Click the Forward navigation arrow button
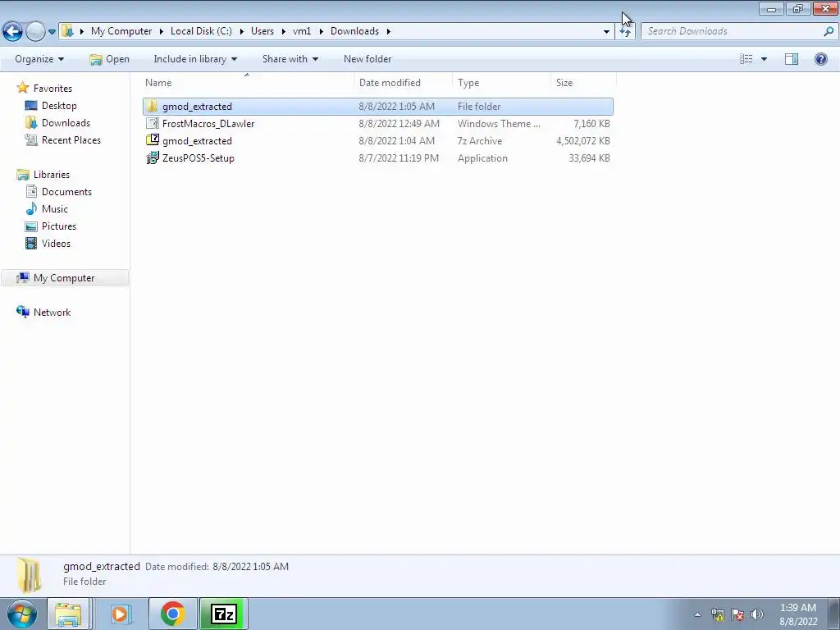Viewport: 840px width, 630px height. point(35,32)
